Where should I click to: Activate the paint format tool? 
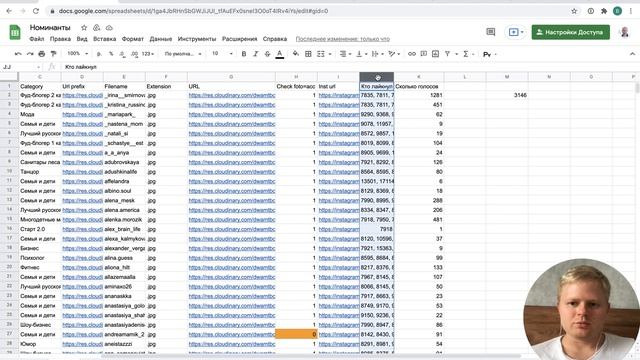tap(53, 54)
